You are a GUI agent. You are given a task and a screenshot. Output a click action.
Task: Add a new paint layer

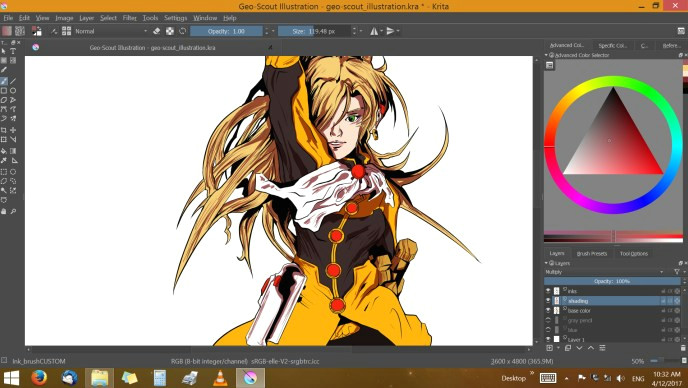(x=549, y=348)
